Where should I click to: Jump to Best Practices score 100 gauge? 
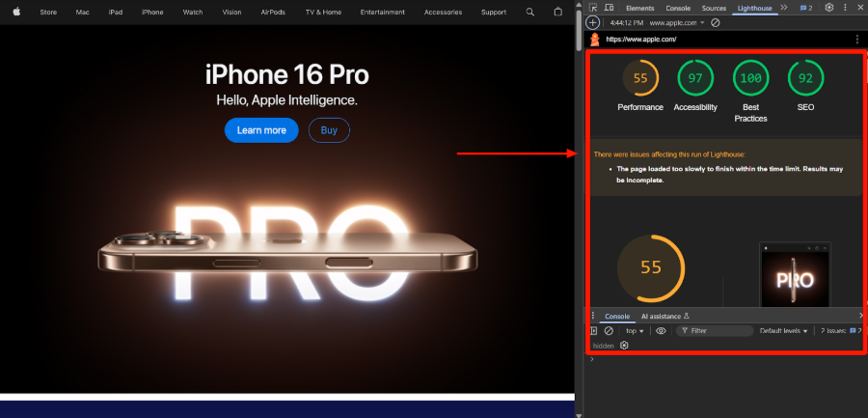[750, 78]
